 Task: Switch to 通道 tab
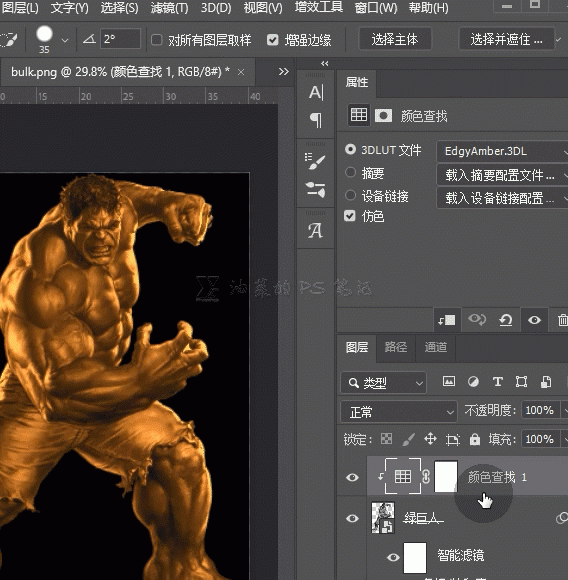[436, 347]
